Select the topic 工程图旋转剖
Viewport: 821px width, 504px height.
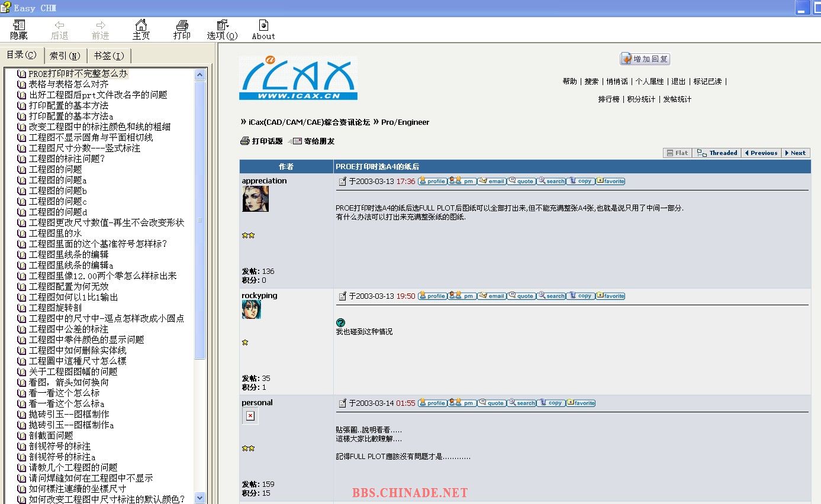click(x=56, y=308)
